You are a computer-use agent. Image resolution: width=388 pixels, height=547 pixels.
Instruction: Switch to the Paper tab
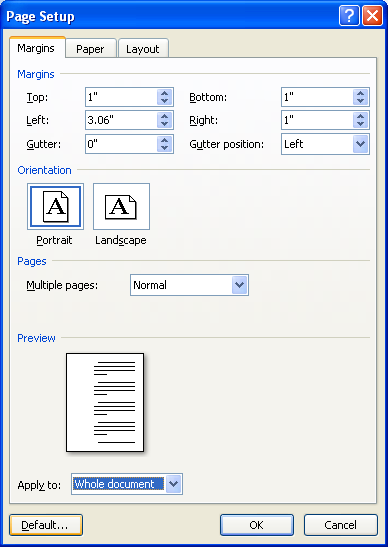[x=90, y=48]
